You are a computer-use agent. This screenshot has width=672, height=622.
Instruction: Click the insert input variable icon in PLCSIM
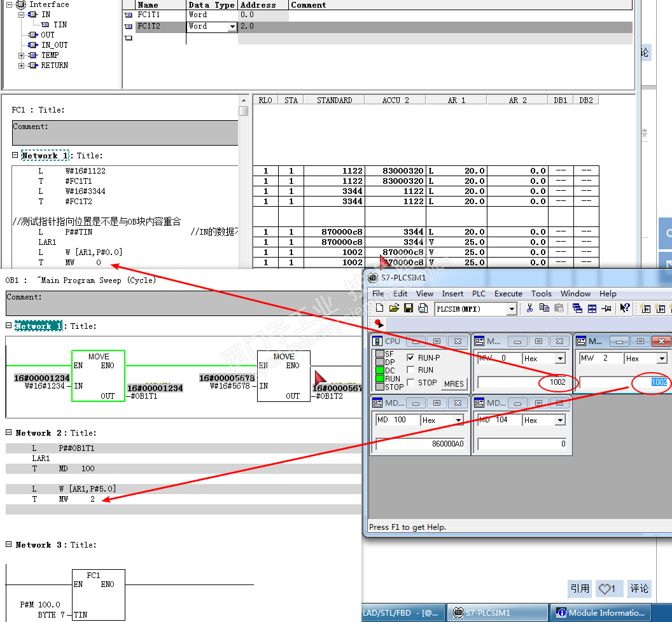(x=645, y=308)
